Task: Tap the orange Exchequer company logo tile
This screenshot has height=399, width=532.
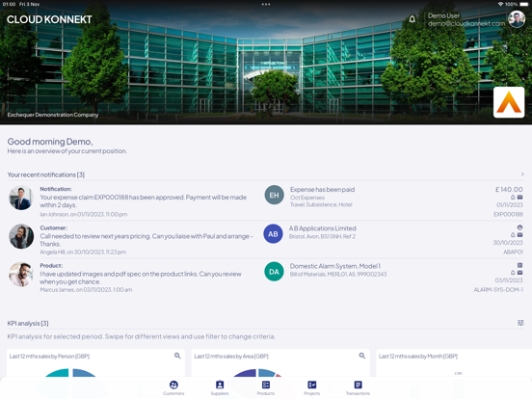Action: point(509,102)
